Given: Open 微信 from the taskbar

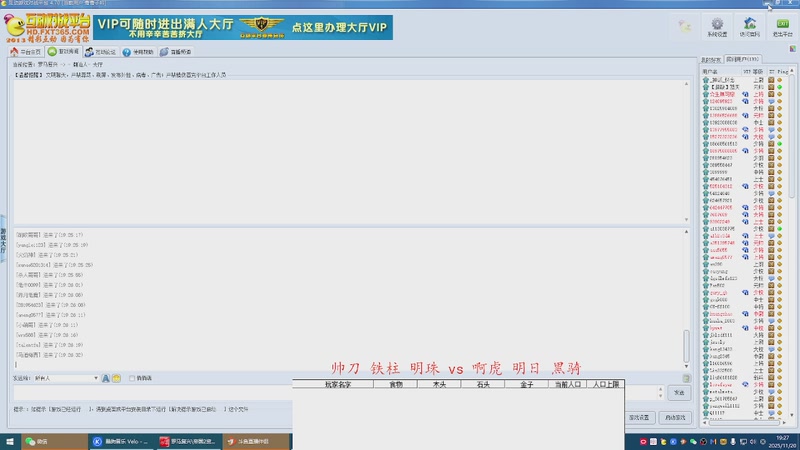Looking at the screenshot, I should coord(54,441).
